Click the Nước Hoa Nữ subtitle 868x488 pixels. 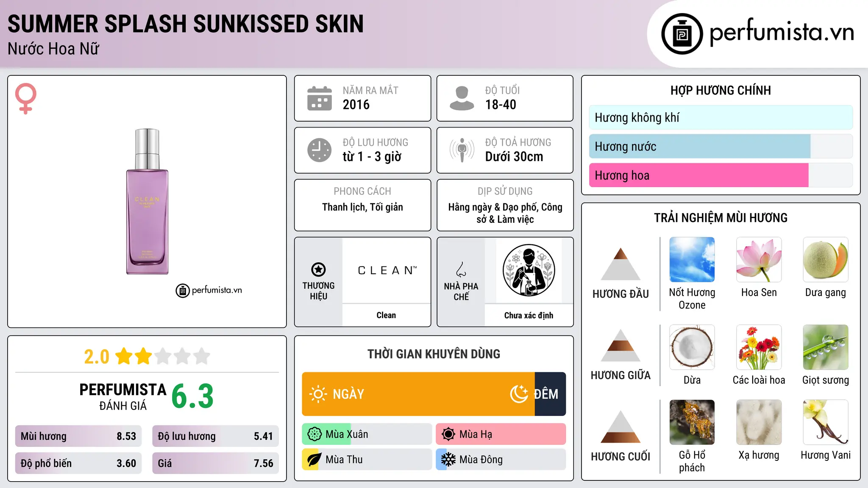(x=53, y=49)
